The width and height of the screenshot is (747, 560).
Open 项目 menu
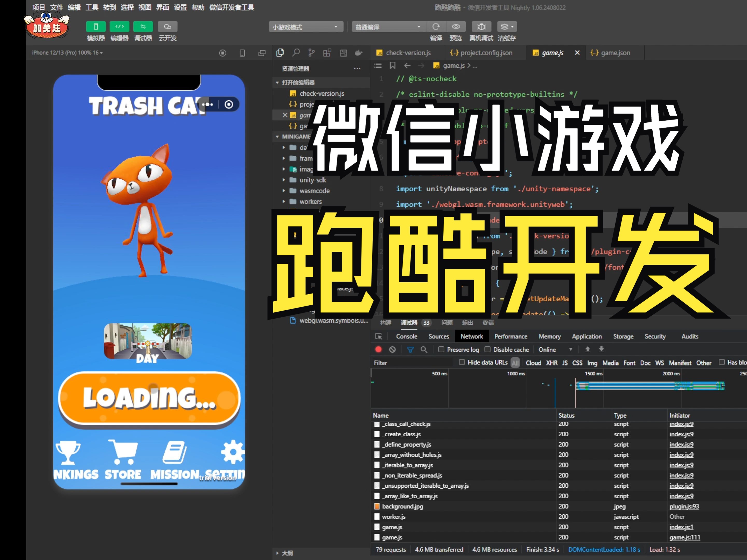[38, 8]
